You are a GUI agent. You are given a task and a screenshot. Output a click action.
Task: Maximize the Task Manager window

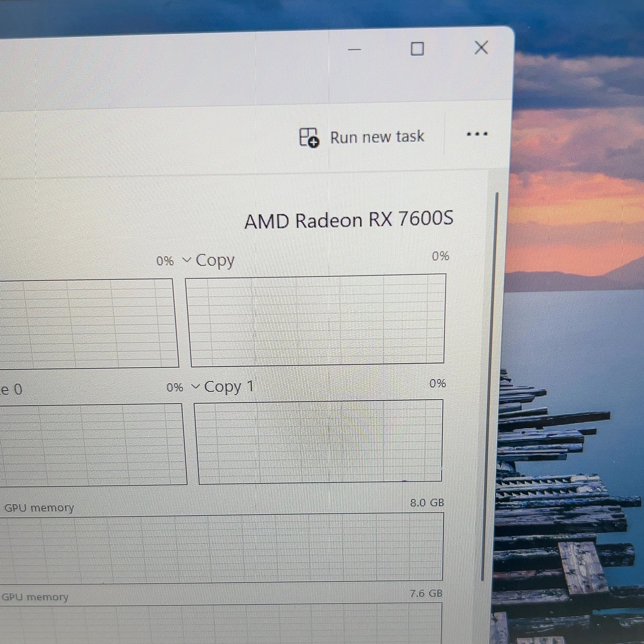[x=417, y=49]
